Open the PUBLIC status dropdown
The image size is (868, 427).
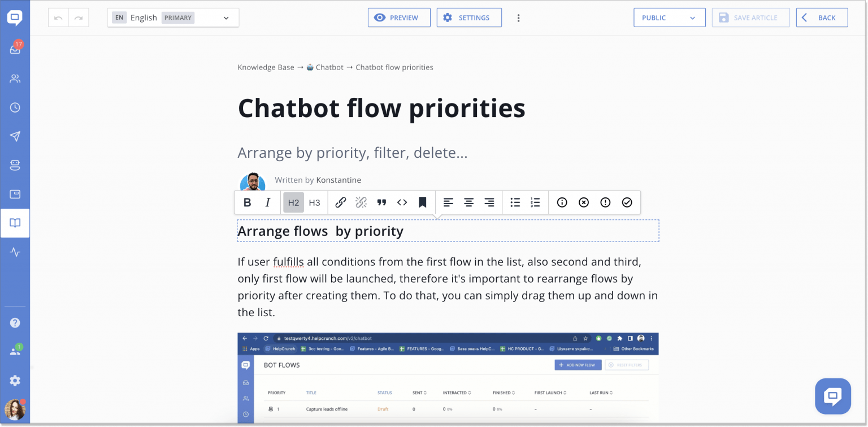click(669, 17)
